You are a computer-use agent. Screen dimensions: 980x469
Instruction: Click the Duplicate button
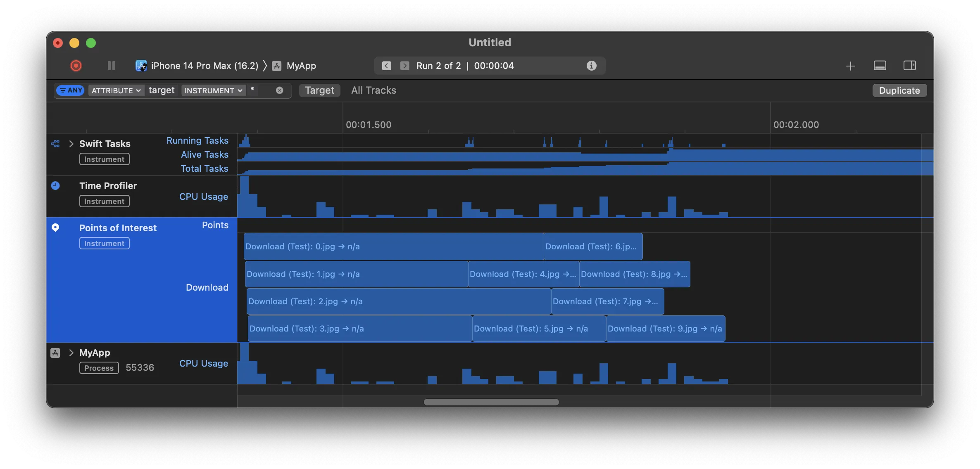[x=899, y=90]
